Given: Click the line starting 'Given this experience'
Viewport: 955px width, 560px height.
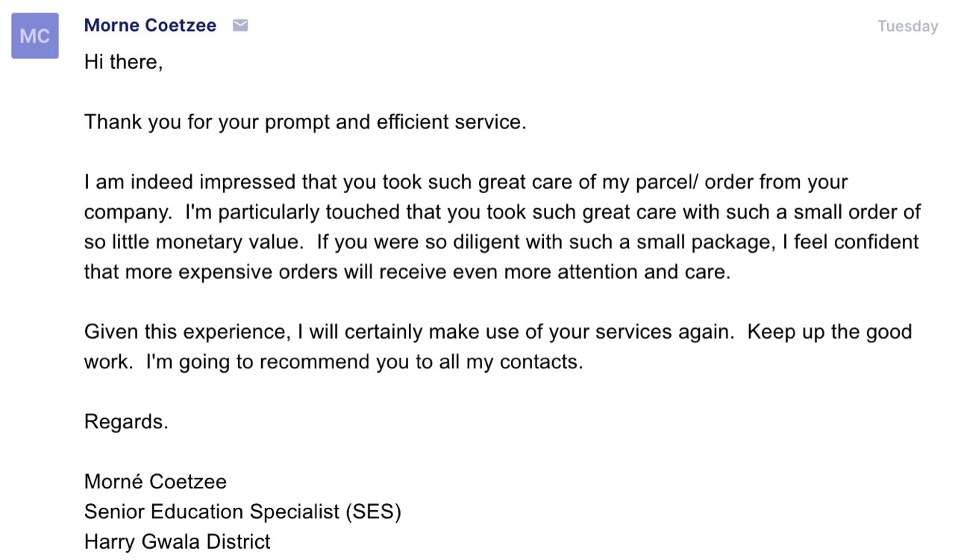Looking at the screenshot, I should (x=498, y=332).
